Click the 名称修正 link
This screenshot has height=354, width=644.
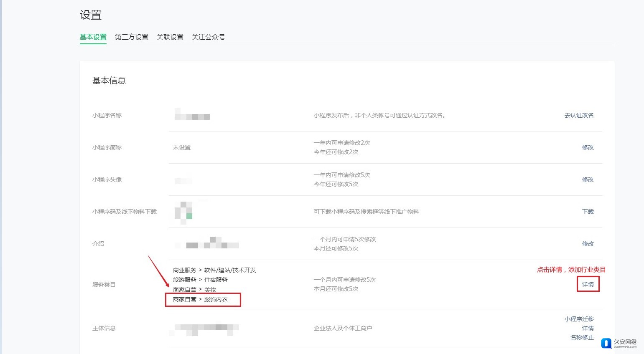click(582, 337)
